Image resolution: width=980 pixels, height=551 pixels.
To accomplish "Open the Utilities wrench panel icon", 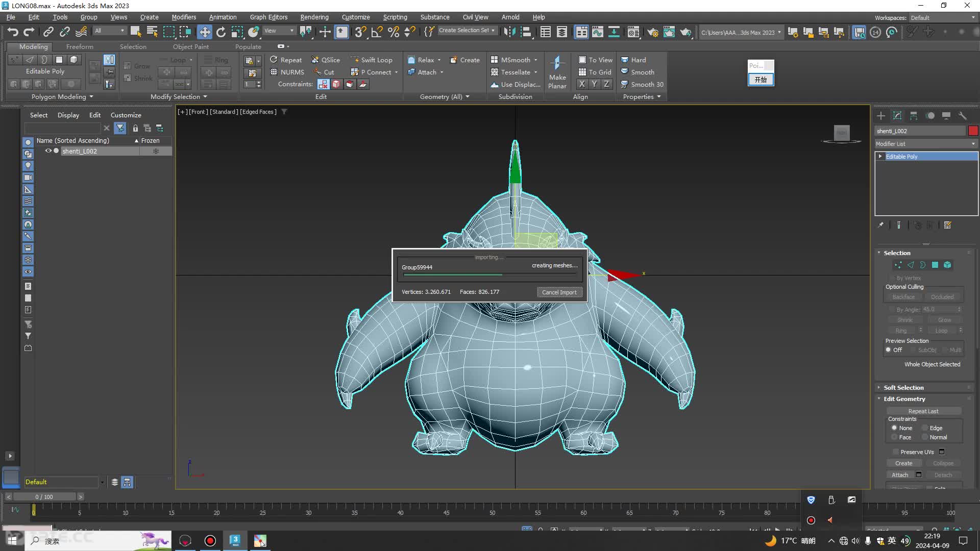I will [963, 116].
